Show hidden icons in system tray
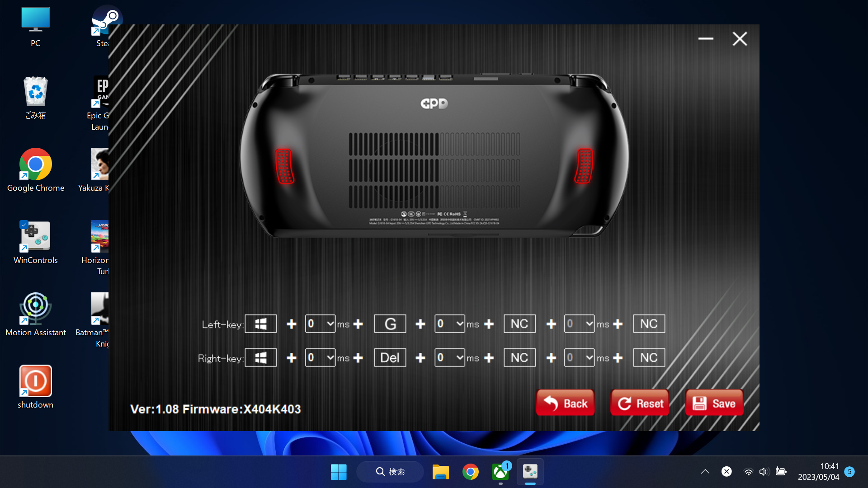The height and width of the screenshot is (488, 868). [x=705, y=472]
